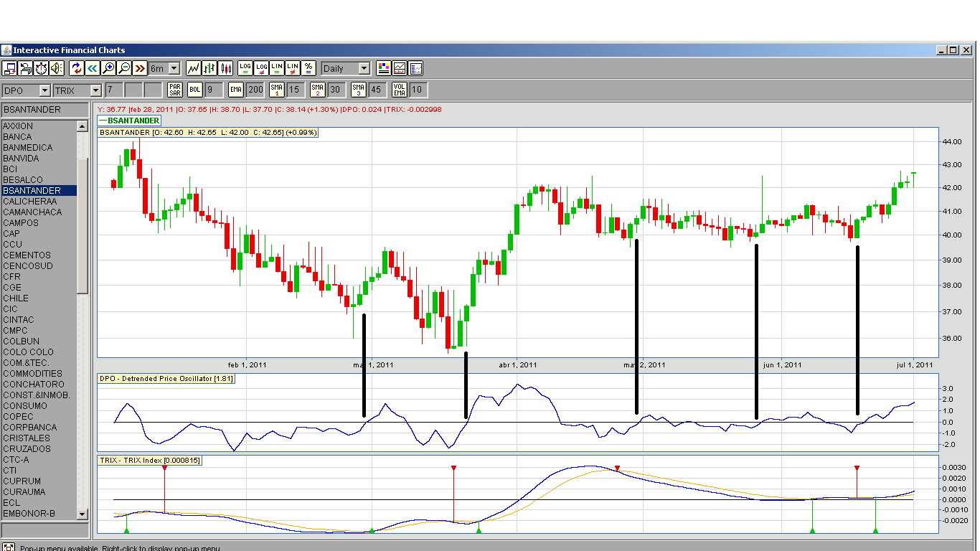The width and height of the screenshot is (980, 551).
Task: Click the BSANTANDER symbol search field
Action: tap(45, 110)
